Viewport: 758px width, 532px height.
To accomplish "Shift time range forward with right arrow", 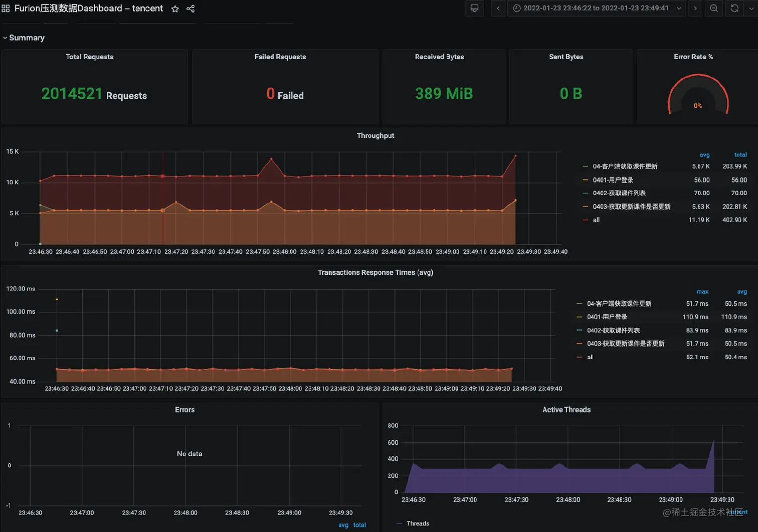I will click(695, 8).
